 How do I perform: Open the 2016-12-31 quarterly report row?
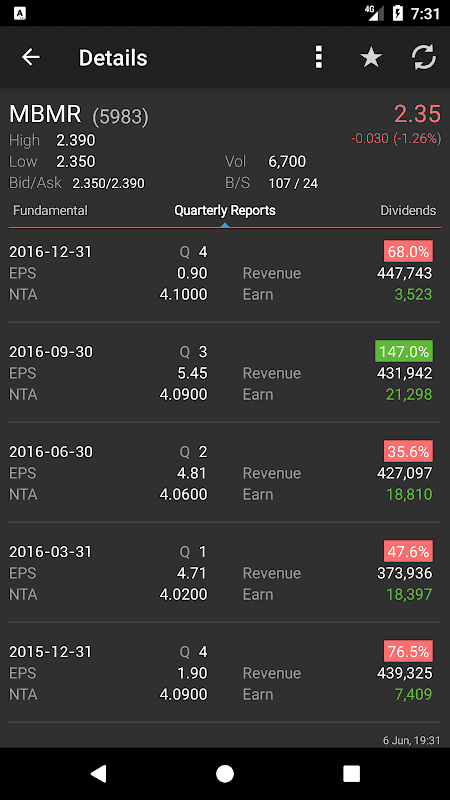pyautogui.click(x=225, y=273)
